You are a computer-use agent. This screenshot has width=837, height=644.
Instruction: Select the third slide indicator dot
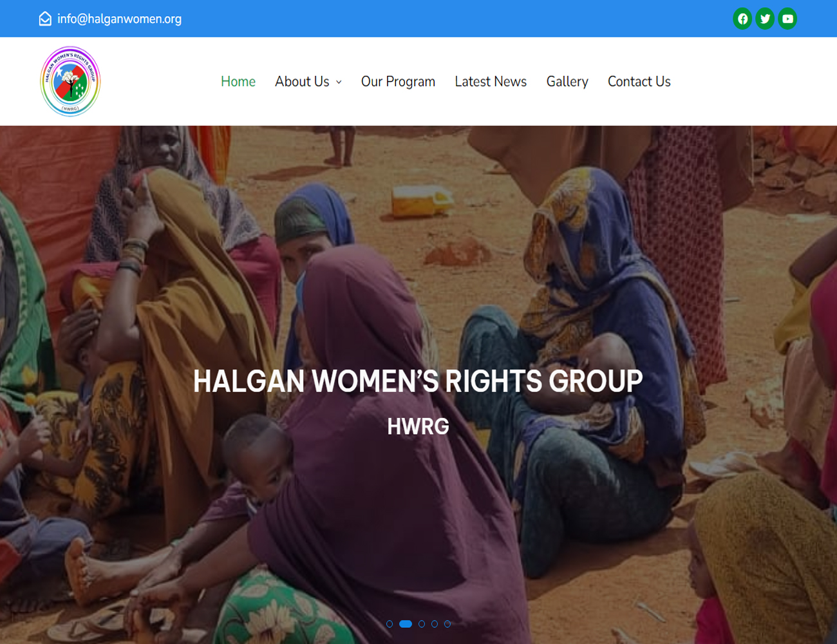(x=422, y=624)
